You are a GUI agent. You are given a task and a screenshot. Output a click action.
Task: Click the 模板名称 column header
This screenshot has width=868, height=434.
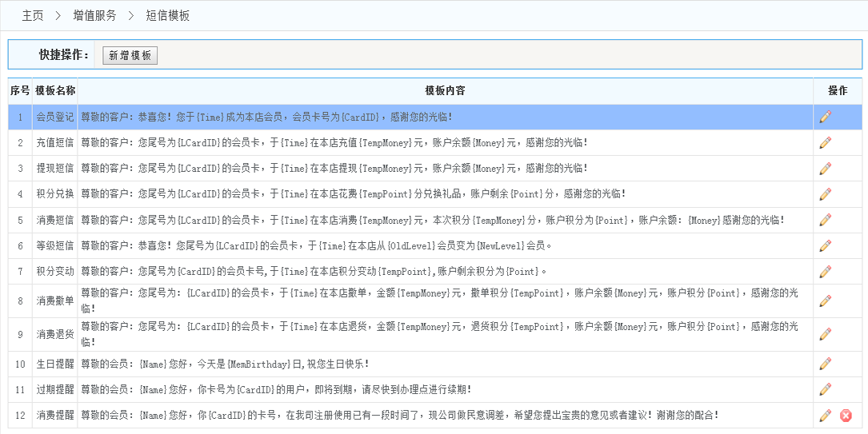click(55, 91)
